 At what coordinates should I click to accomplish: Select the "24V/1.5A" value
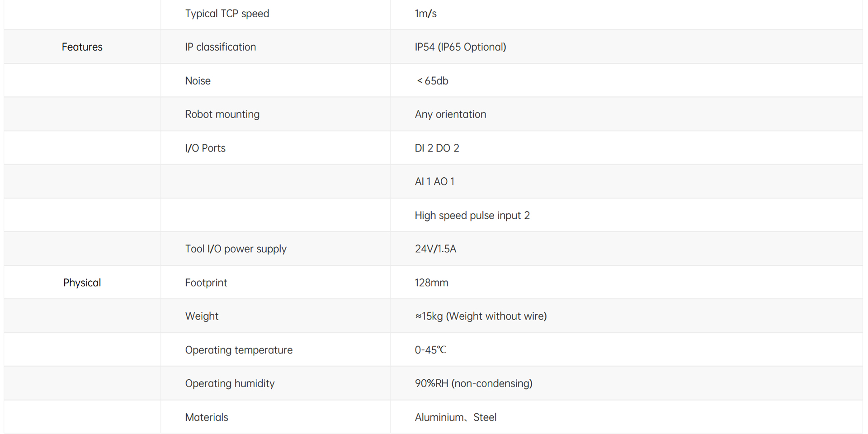[x=435, y=249]
